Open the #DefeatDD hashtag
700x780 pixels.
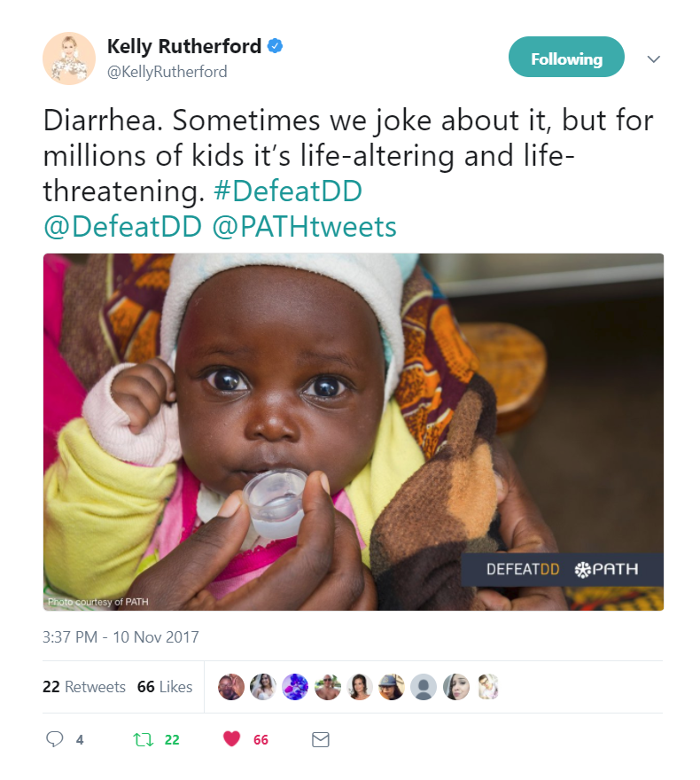pos(299,191)
